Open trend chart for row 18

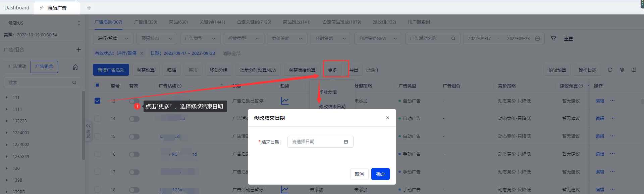[284, 190]
